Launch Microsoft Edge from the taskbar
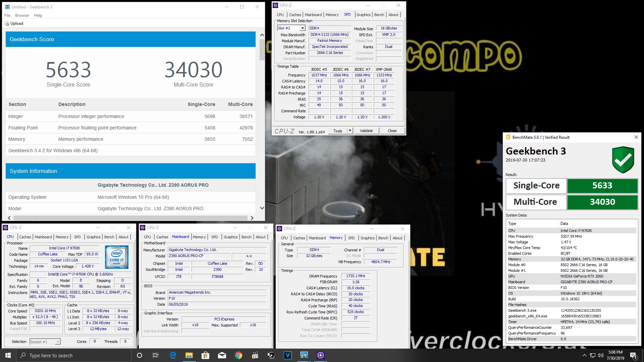 (x=173, y=355)
